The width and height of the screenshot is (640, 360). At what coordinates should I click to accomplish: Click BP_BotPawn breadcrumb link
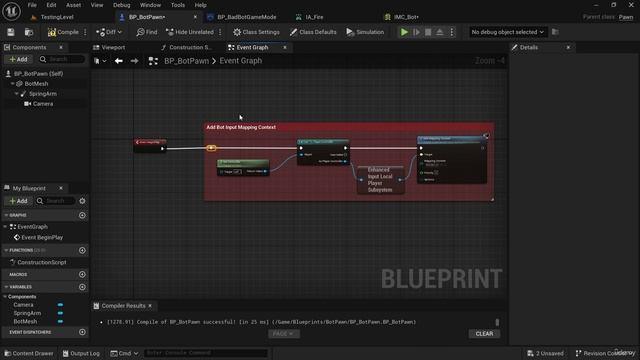[x=186, y=61]
